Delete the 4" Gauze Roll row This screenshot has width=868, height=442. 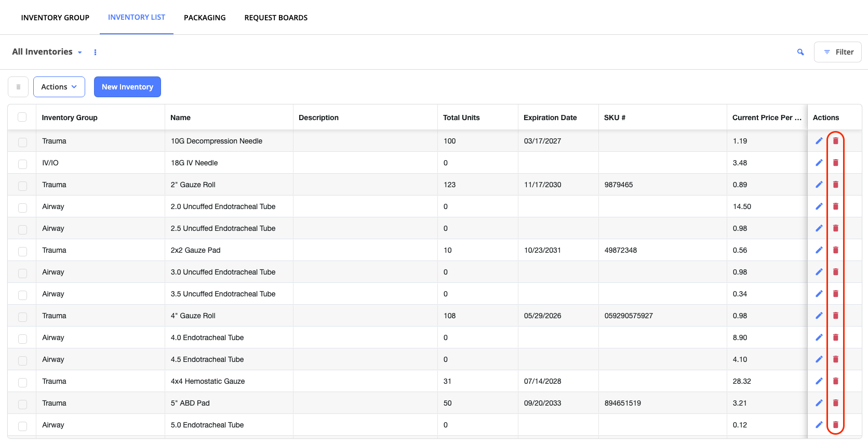click(836, 316)
